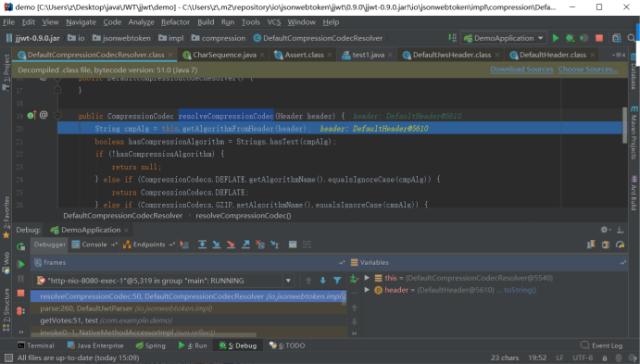640x364 pixels.
Task: Open the Spring tool window
Action: click(151, 345)
